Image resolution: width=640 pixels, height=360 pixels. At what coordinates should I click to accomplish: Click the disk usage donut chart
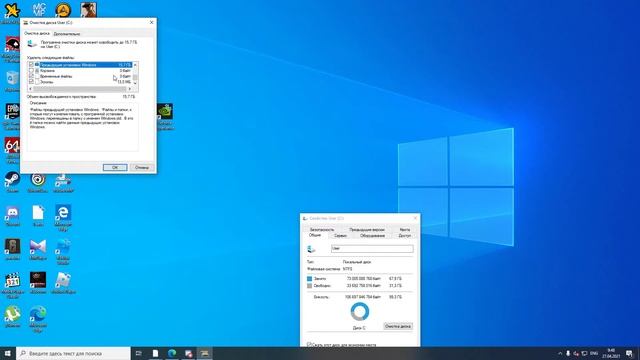(x=360, y=312)
